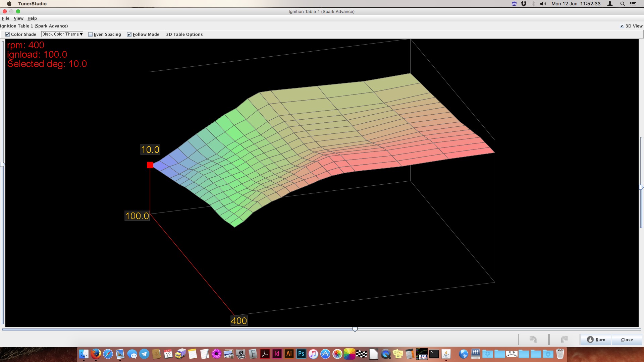Click the 400 rpm axis label

(239, 321)
